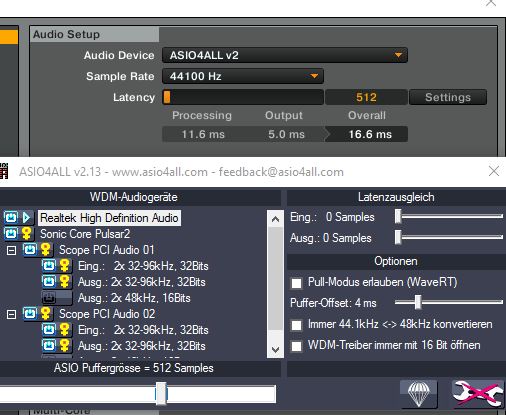Toggle power icon of Audio 01 Eing. row
Image resolution: width=506 pixels, height=415 pixels.
[49, 266]
